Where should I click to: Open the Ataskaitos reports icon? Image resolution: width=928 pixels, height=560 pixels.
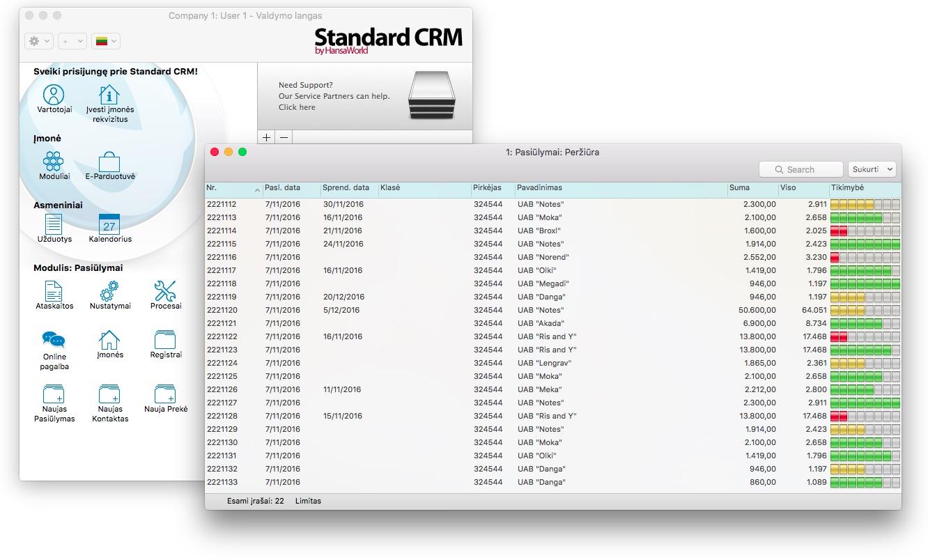[x=54, y=291]
